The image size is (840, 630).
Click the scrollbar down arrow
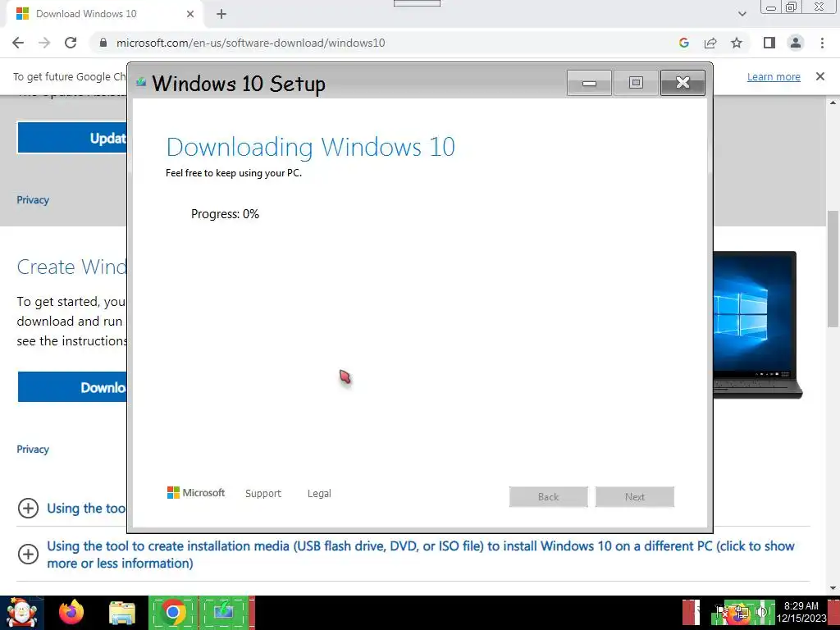833,588
